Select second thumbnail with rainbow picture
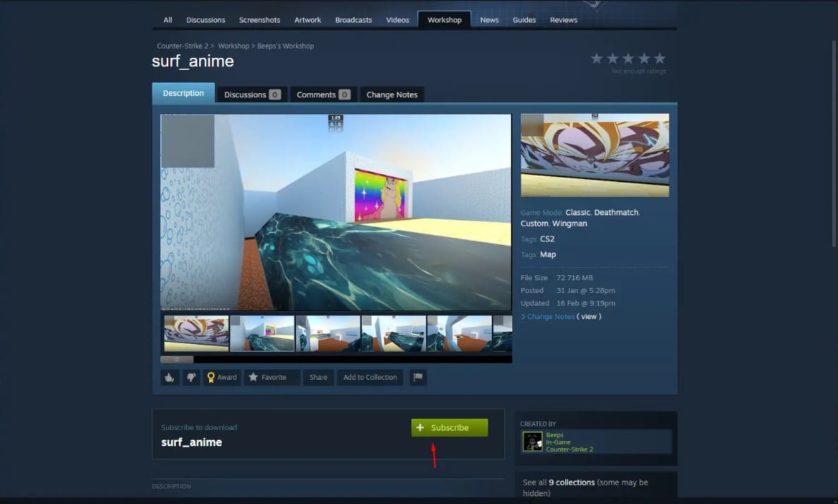 coord(262,333)
